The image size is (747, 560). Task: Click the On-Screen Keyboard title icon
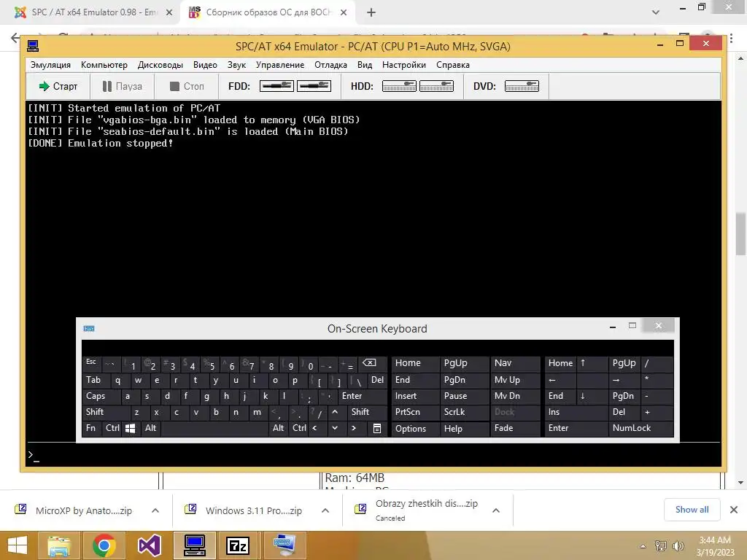[89, 329]
